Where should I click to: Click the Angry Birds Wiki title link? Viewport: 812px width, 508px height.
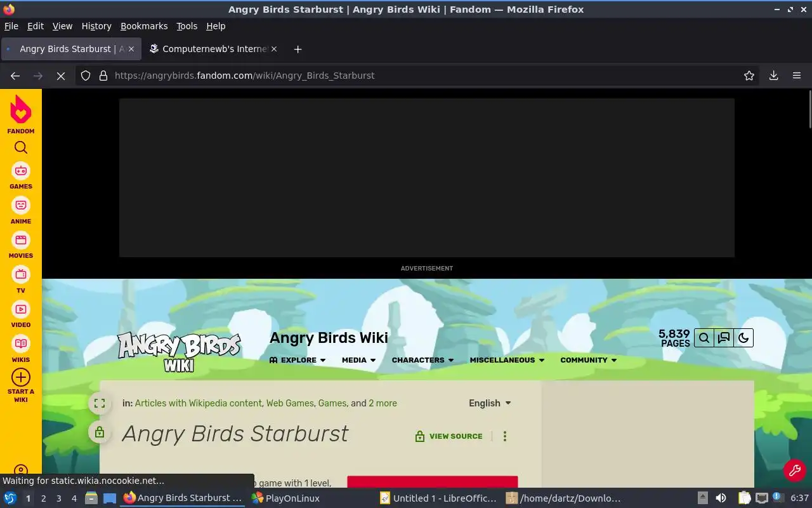329,338
